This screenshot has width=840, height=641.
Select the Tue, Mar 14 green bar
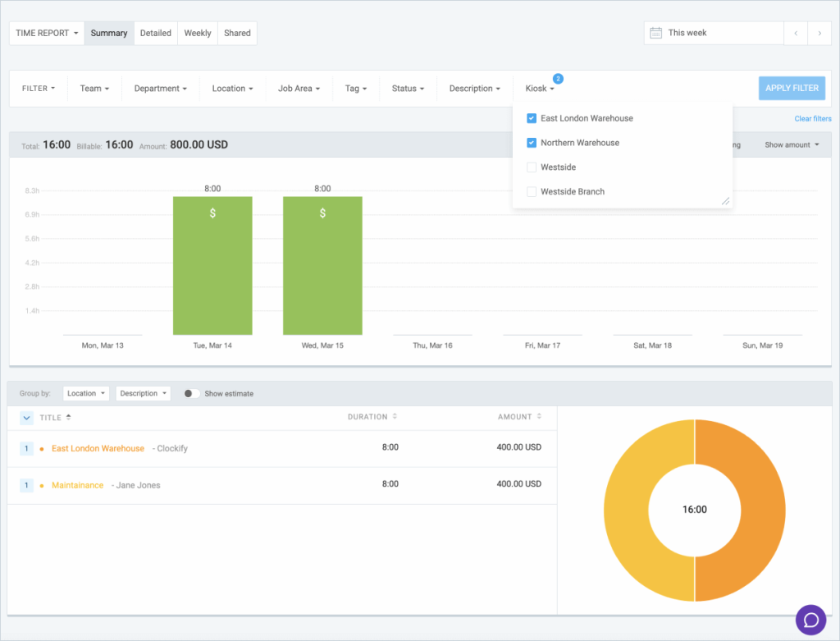212,266
